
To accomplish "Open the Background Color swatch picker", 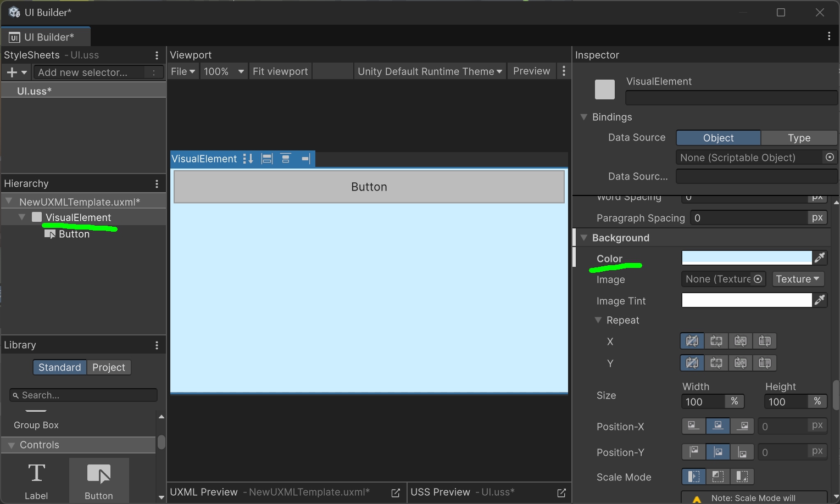I will pyautogui.click(x=746, y=257).
